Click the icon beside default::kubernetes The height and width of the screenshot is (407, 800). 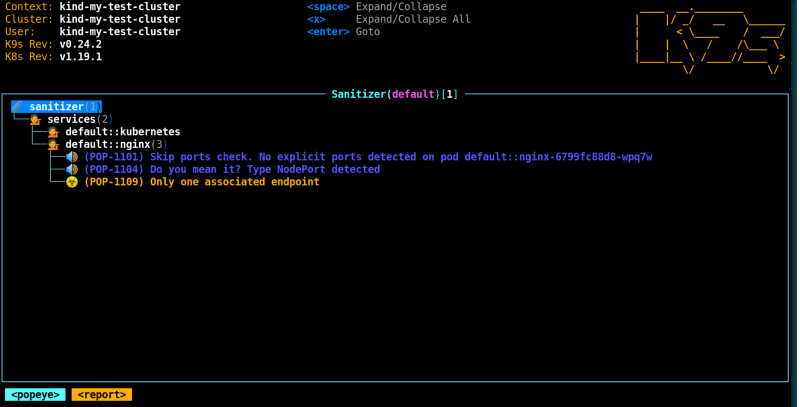pyautogui.click(x=53, y=132)
